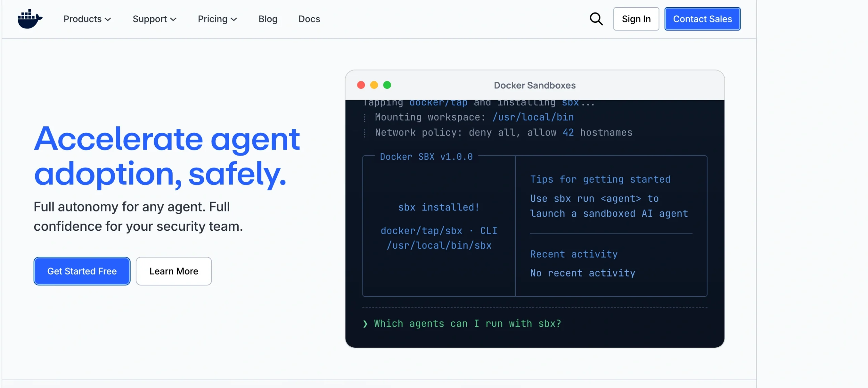Viewport: 868px width, 388px height.
Task: Click the Contact Sales button
Action: 702,19
